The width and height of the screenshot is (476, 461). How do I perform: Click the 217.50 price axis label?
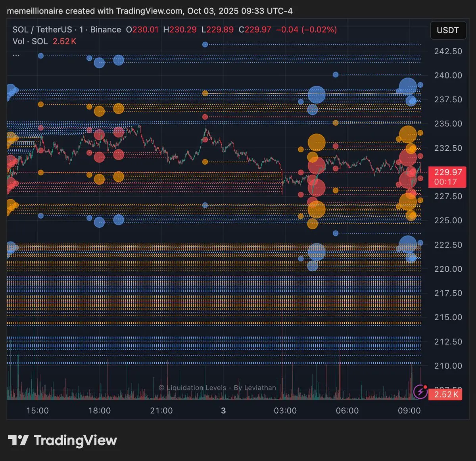pyautogui.click(x=448, y=293)
